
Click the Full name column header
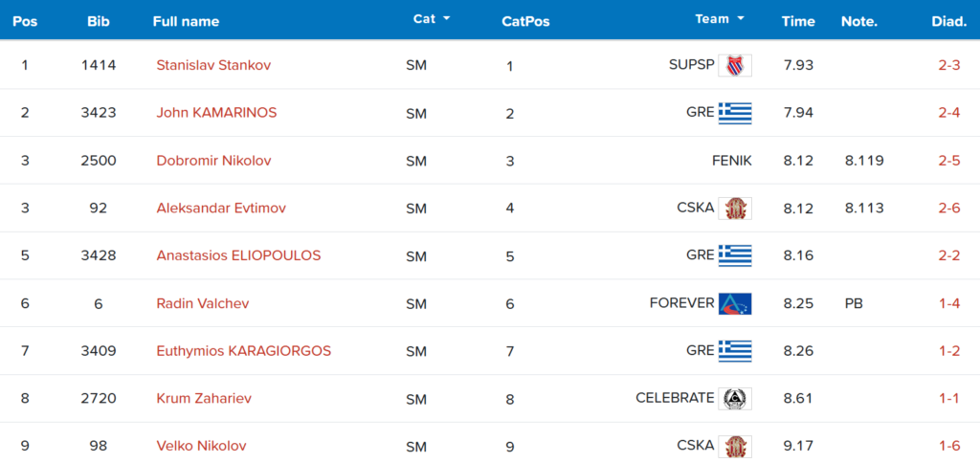(186, 21)
